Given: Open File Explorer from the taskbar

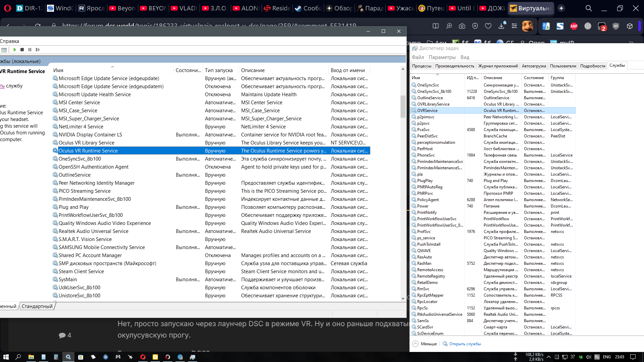Looking at the screenshot, I should point(31,357).
